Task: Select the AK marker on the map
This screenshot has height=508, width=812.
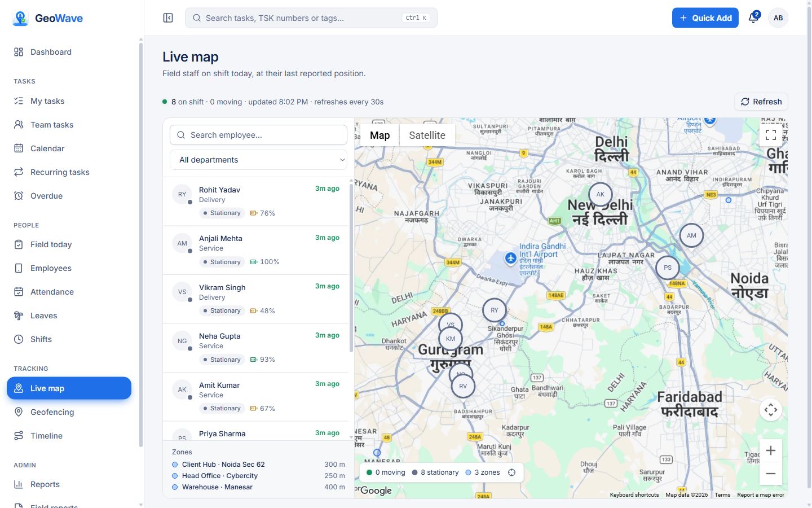Action: [x=601, y=194]
